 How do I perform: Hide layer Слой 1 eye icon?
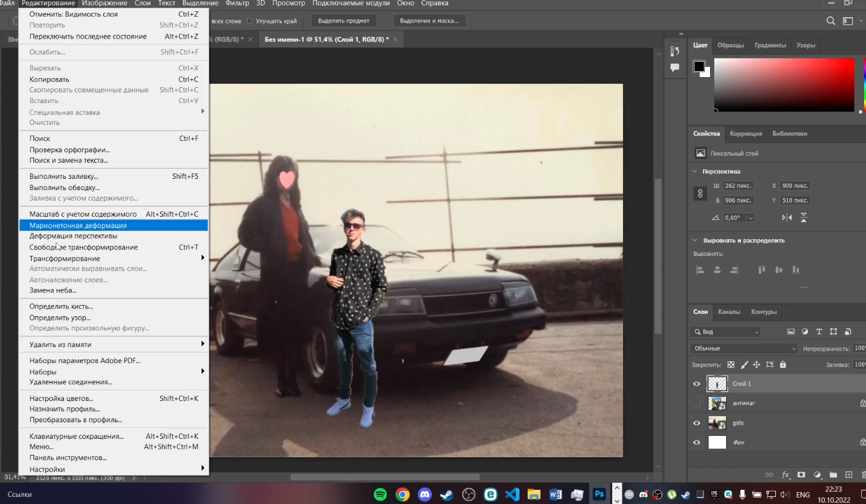[696, 384]
